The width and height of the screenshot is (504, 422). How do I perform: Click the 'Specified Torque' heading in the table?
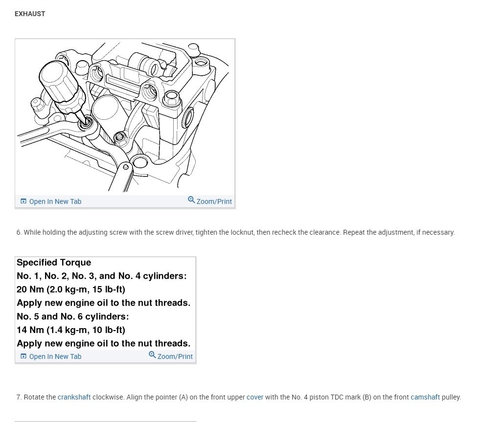(54, 263)
